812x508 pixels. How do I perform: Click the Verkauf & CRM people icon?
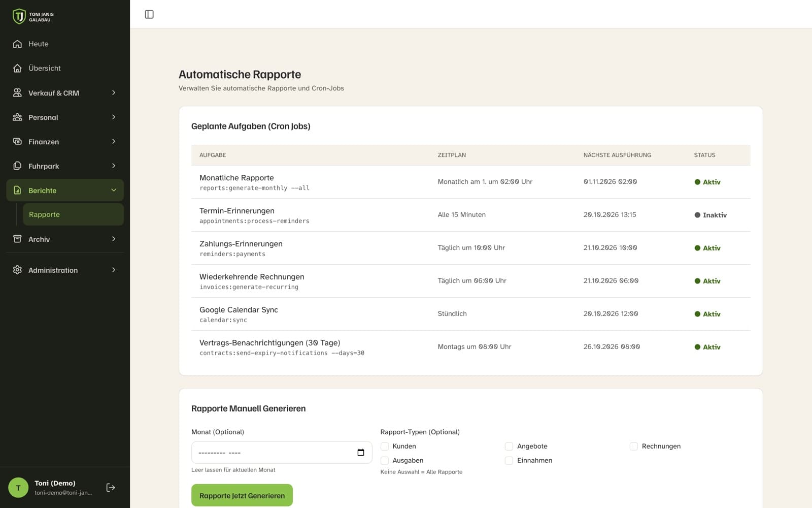tap(17, 93)
